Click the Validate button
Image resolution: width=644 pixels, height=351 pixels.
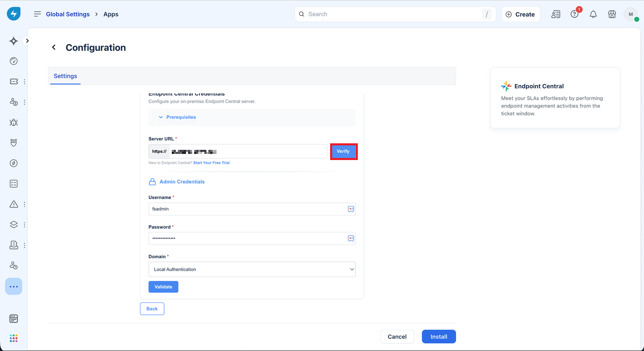[163, 287]
